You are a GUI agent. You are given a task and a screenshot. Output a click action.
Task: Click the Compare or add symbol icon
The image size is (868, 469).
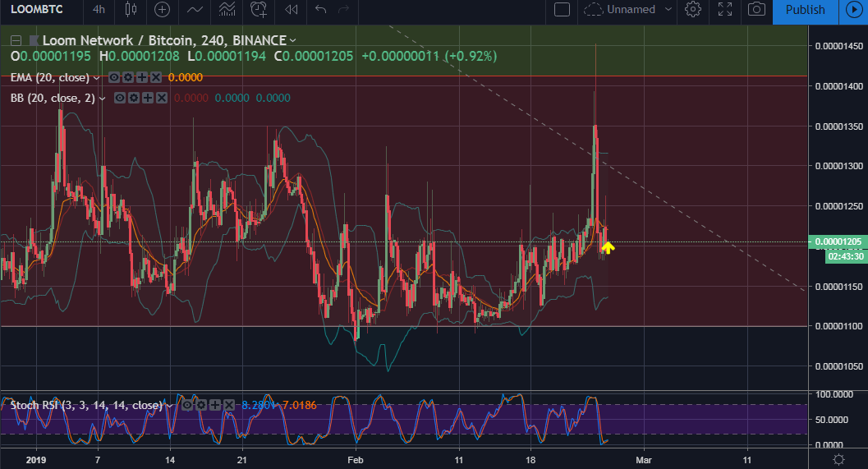163,9
